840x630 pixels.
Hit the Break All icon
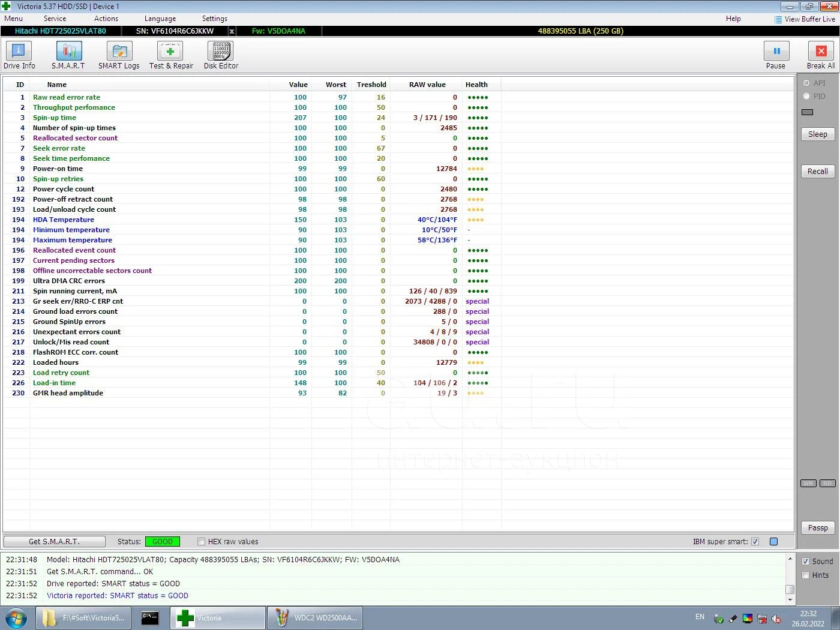tap(821, 55)
